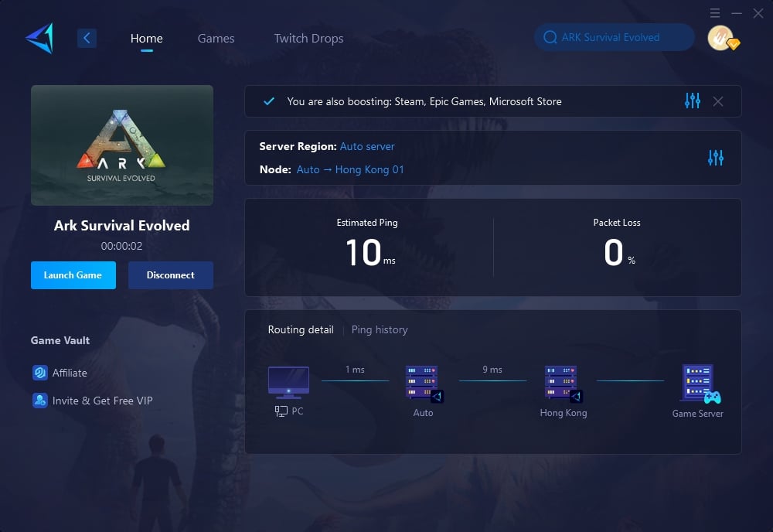Switch to the Ping history tab
Viewport: 773px width, 532px height.
[x=380, y=329]
